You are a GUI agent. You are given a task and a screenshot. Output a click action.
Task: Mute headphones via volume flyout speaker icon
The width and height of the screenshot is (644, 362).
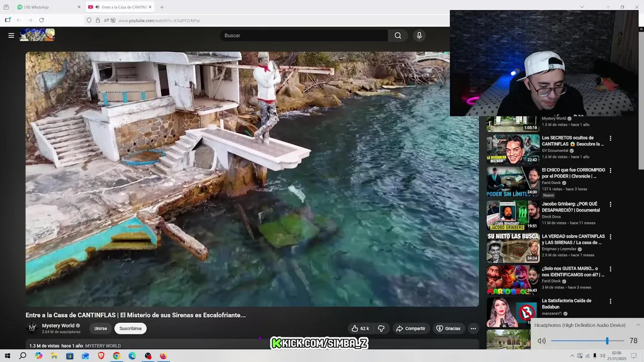pyautogui.click(x=541, y=341)
